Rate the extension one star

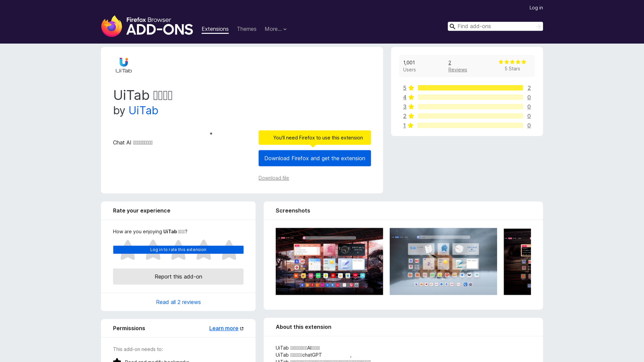click(128, 250)
